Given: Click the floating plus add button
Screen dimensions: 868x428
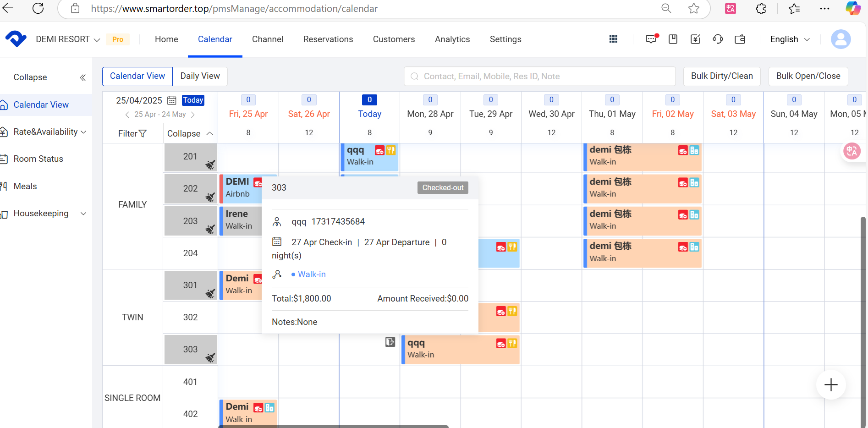Looking at the screenshot, I should 830,385.
